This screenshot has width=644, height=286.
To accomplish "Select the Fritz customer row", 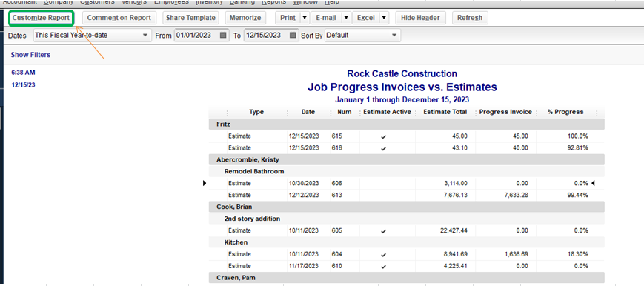I will [407, 124].
